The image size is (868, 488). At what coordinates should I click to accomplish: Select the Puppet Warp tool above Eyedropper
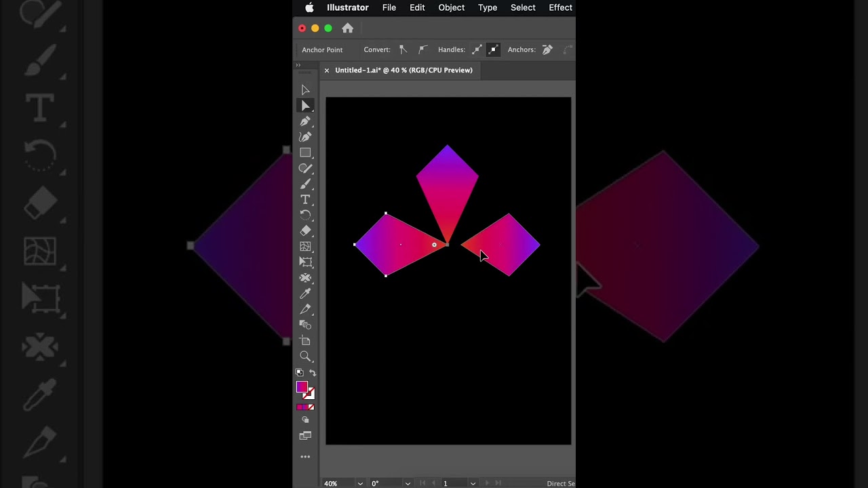[305, 278]
